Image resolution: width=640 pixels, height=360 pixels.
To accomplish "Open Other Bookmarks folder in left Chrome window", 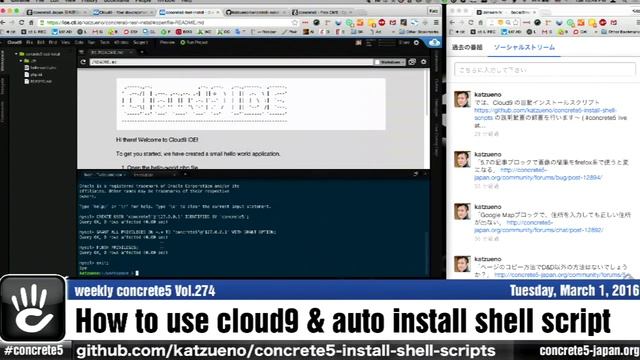I will tap(419, 31).
